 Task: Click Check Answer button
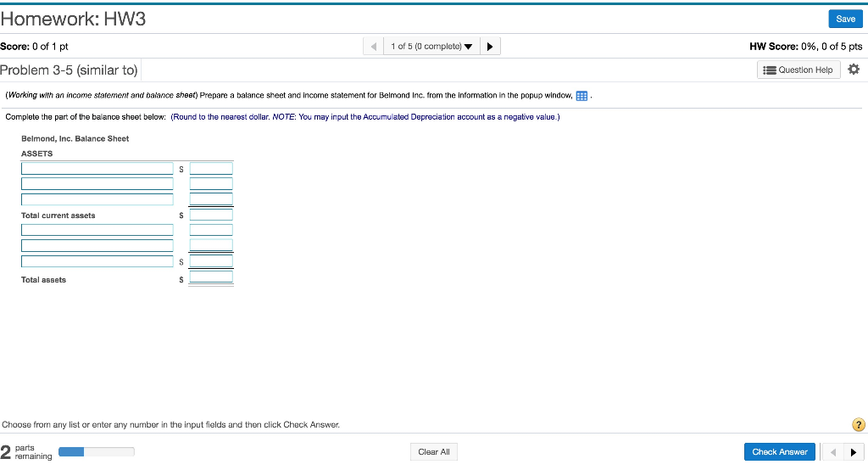coord(780,452)
